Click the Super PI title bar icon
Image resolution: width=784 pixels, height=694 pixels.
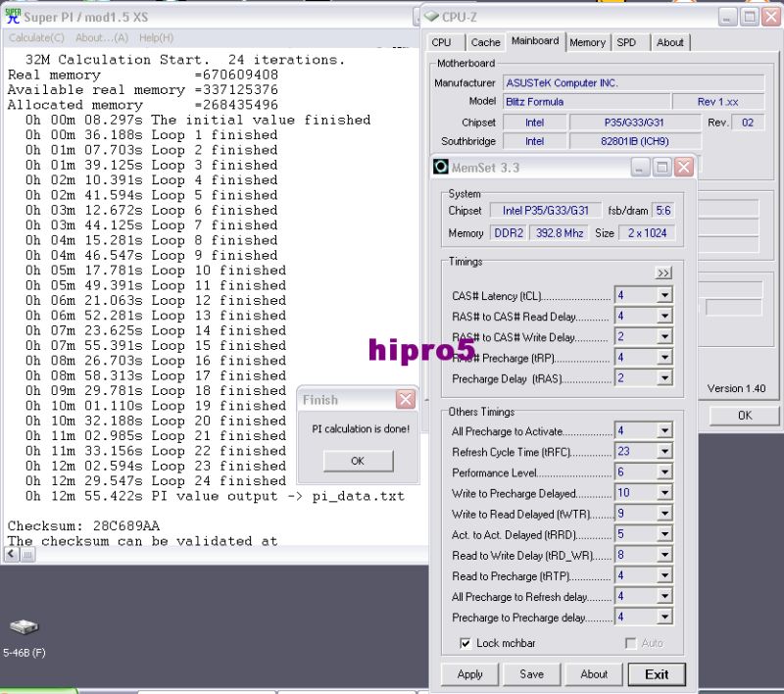[13, 17]
